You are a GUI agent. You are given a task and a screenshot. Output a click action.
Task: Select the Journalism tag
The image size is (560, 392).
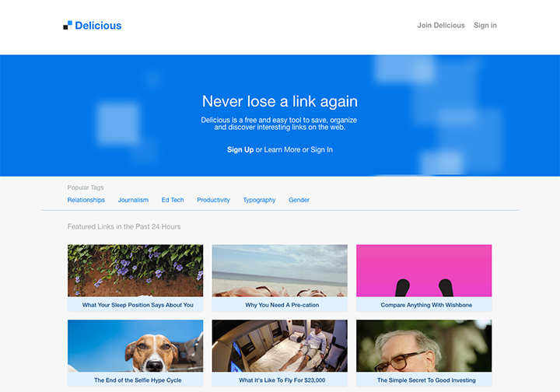tap(133, 200)
